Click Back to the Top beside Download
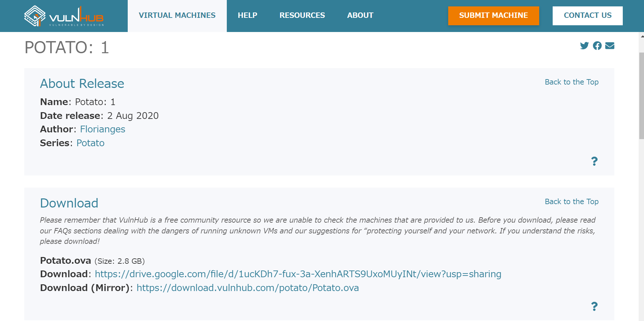 coord(572,201)
